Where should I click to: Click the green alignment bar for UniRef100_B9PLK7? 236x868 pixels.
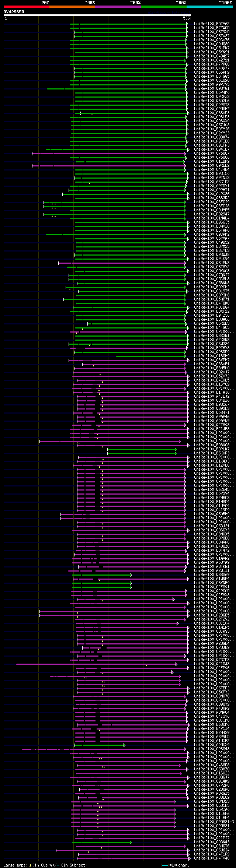click(x=142, y=449)
